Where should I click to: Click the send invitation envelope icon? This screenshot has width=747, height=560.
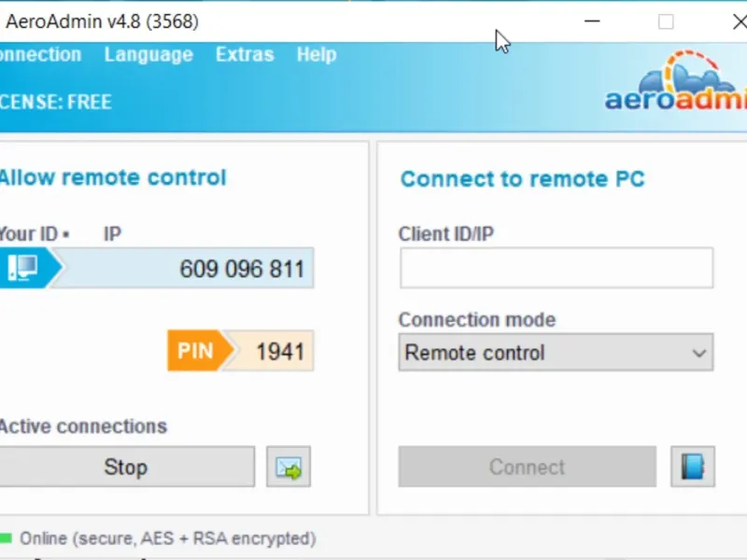click(x=289, y=467)
